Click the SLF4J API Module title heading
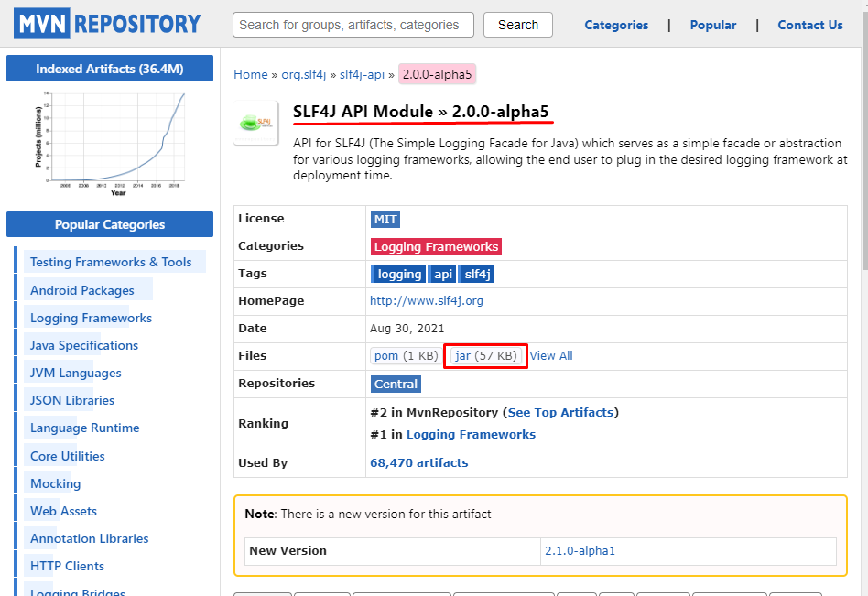The image size is (868, 596). pos(420,111)
